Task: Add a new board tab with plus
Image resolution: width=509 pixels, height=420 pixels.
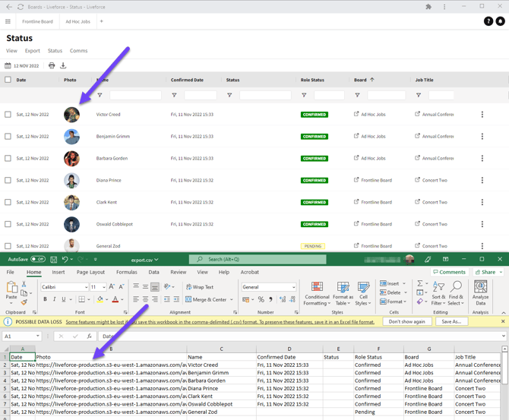Action: (101, 21)
